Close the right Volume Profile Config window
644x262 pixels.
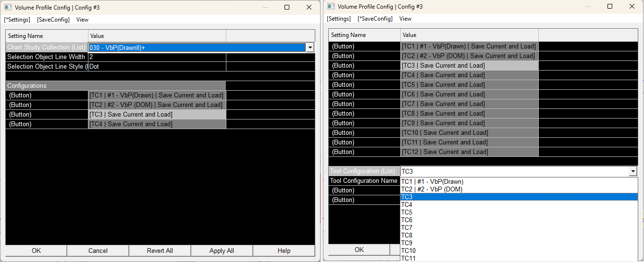pos(632,6)
